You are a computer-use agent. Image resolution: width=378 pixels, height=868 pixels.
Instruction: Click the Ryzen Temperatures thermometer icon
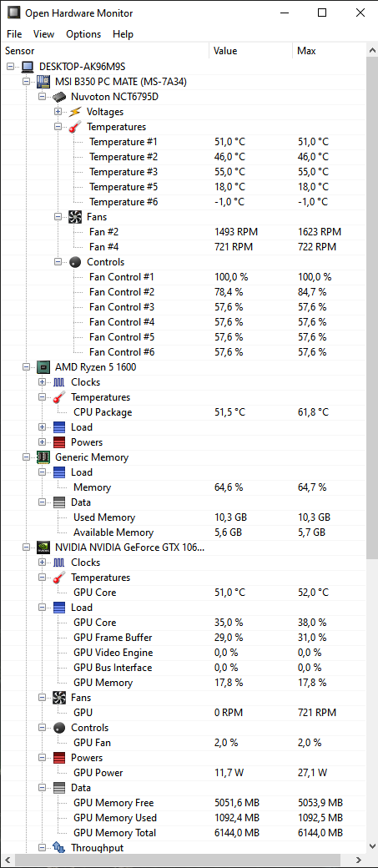click(x=59, y=397)
